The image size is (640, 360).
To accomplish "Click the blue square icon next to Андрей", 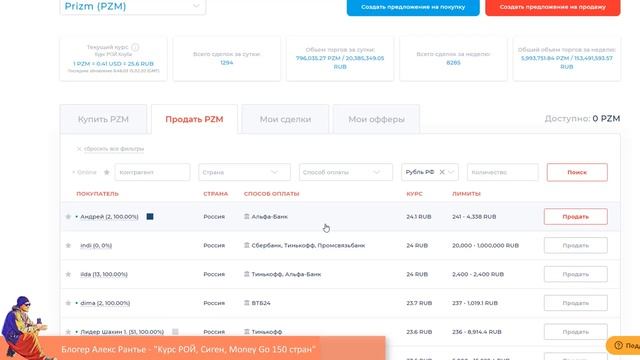I will click(150, 216).
